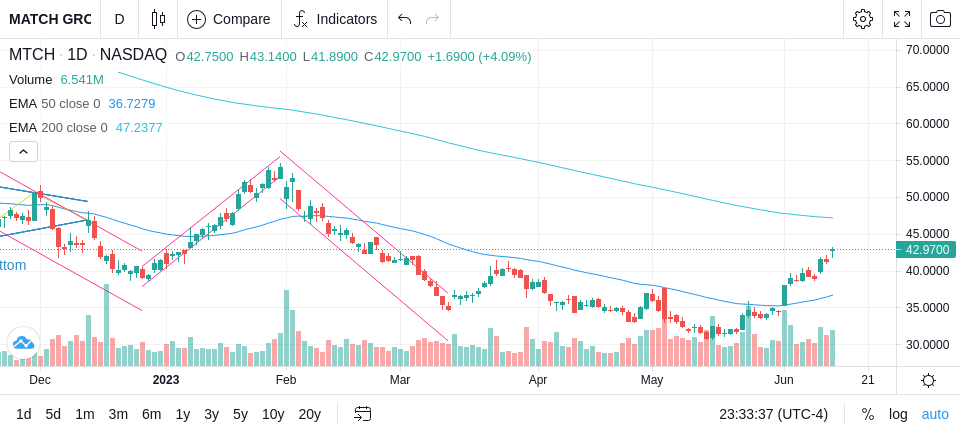Toggle auto scale mode
Screen dimensions: 960x433
[935, 415]
